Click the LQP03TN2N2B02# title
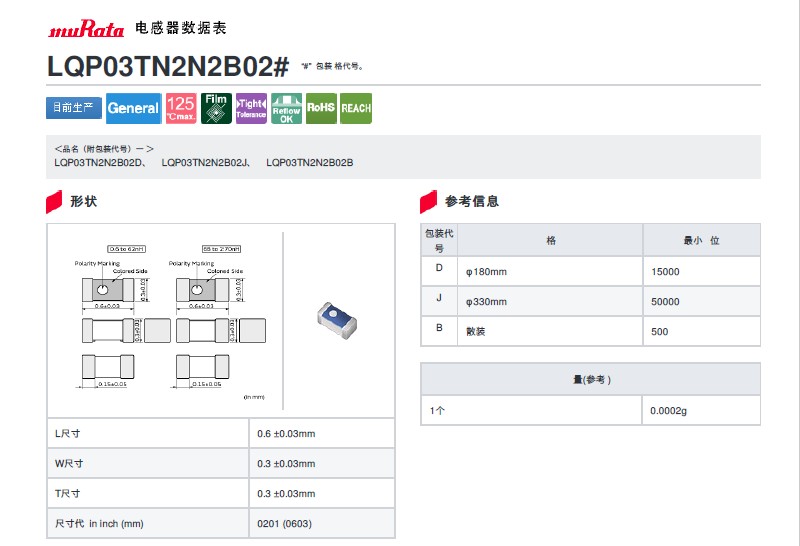The image size is (800, 546). 168,66
